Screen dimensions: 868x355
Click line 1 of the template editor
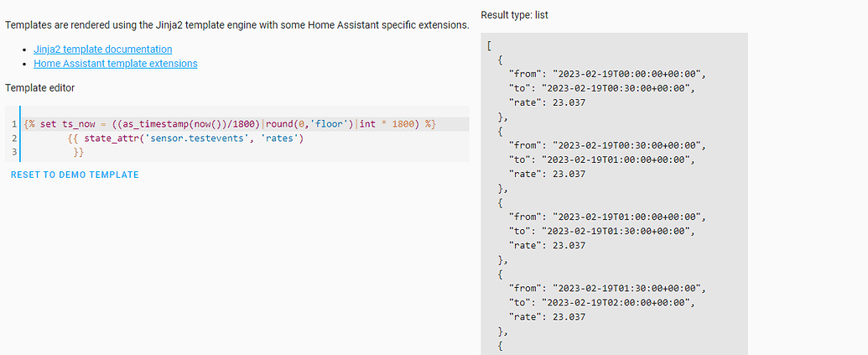coord(245,124)
